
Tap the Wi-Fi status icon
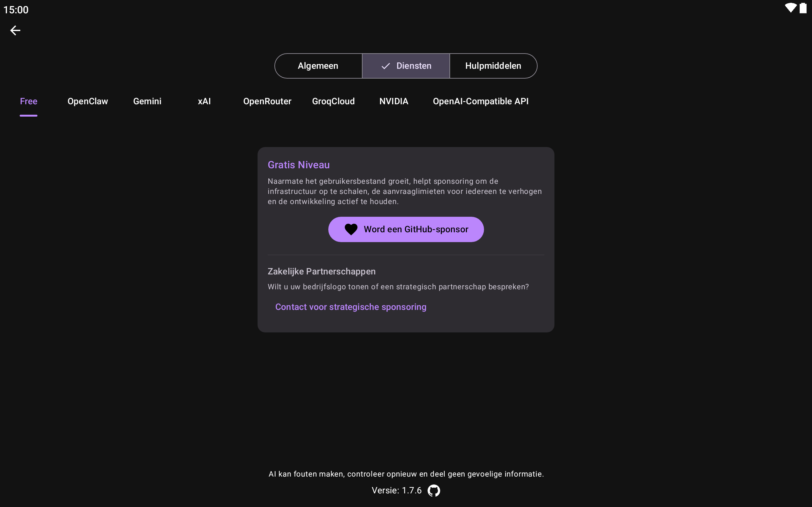[790, 8]
